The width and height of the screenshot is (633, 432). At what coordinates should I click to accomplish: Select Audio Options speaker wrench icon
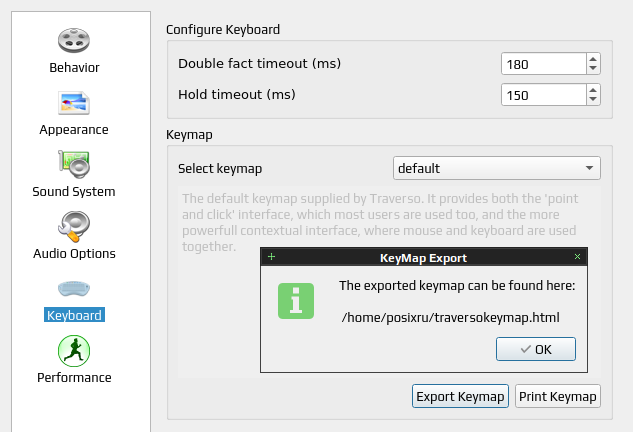[x=74, y=226]
